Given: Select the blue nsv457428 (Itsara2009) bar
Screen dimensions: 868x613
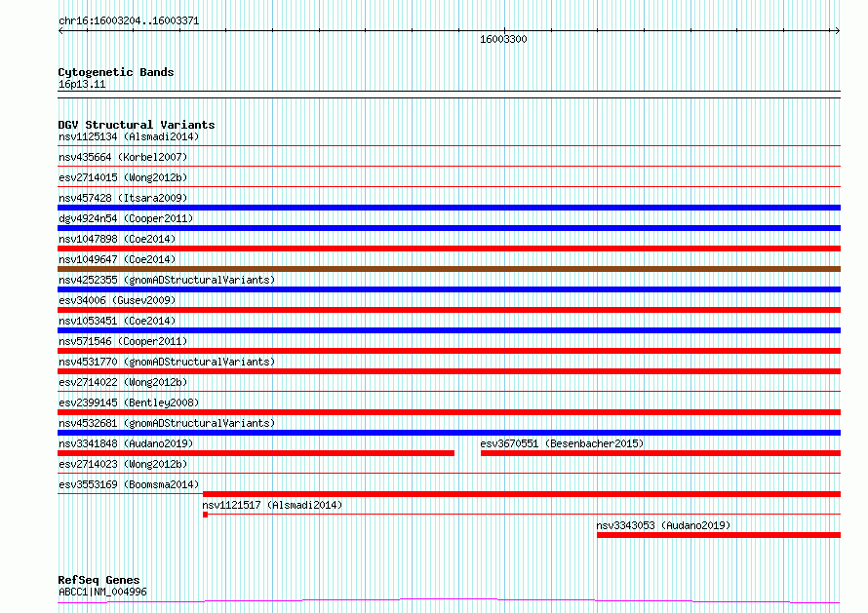Looking at the screenshot, I should click(449, 208).
